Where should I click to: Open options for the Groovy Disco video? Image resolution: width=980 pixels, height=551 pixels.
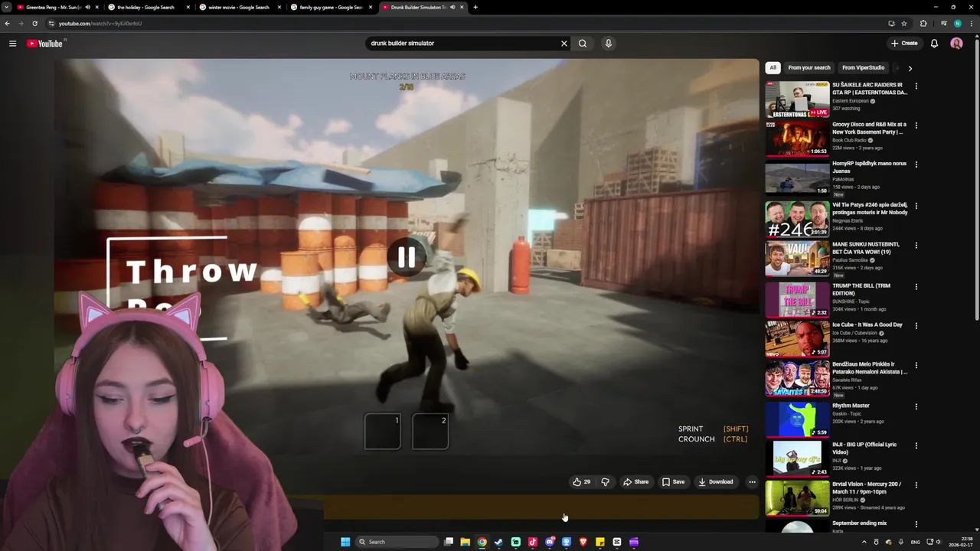click(916, 126)
